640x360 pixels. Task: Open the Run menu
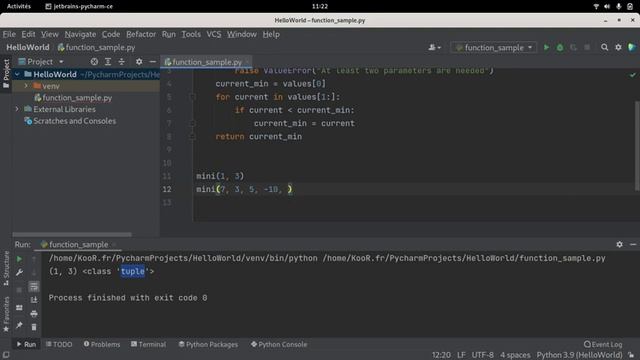click(169, 34)
